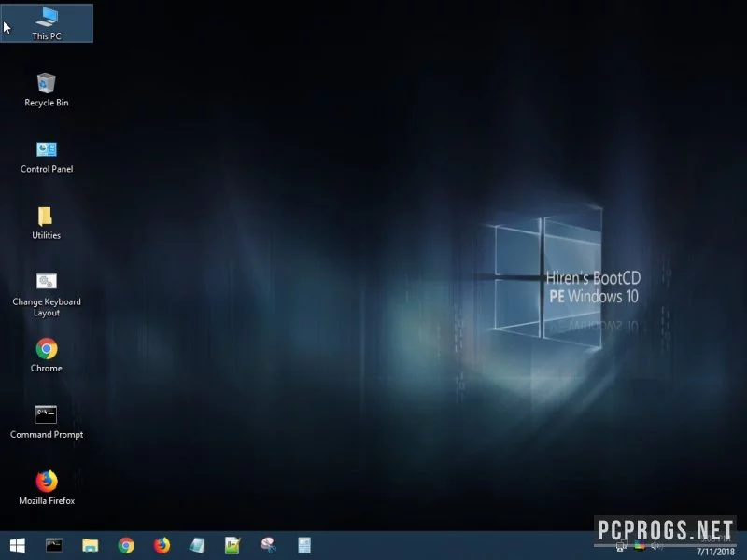Viewport: 747px width, 560px height.
Task: Select the Recycle Bin desktop icon
Action: (x=46, y=90)
